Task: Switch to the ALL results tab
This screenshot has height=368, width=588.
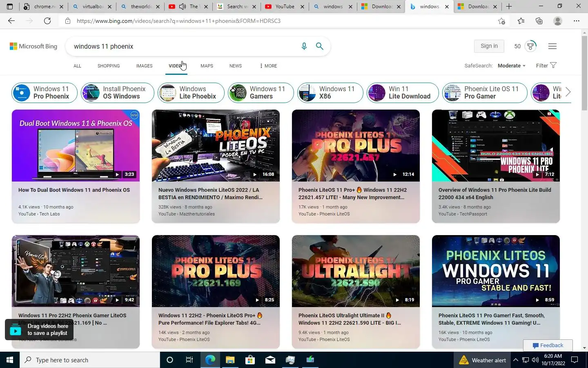Action: coord(77,66)
